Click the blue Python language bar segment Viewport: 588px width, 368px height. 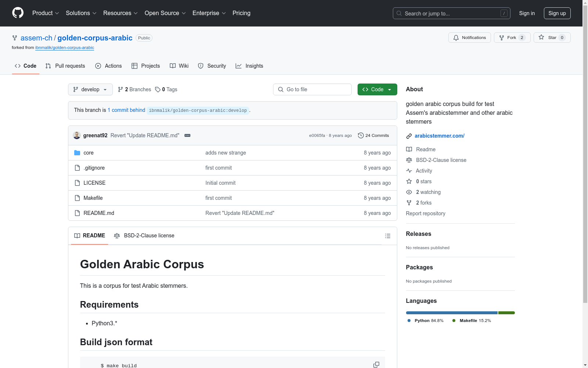coord(452,313)
